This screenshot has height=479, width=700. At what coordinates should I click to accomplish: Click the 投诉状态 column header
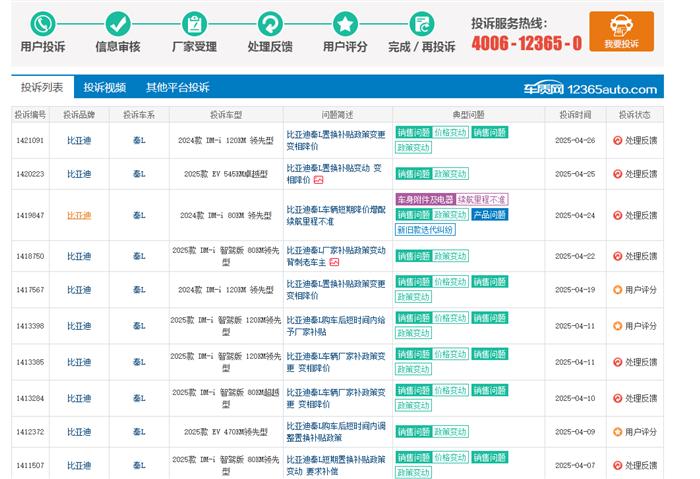[634, 115]
